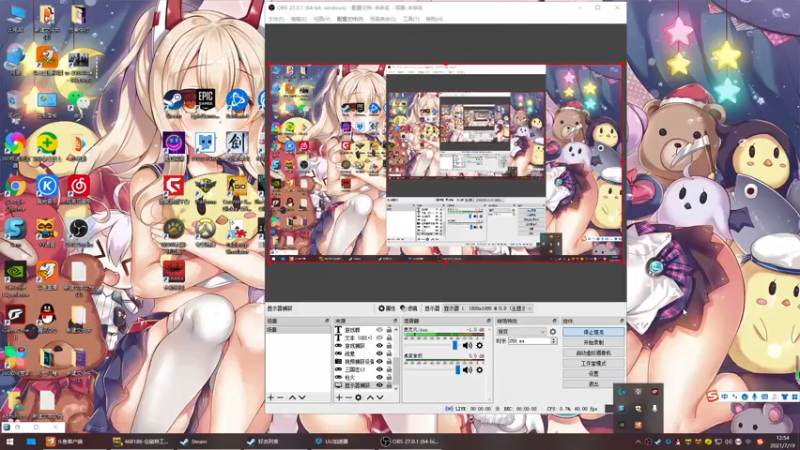Toggle visibility of first text source

point(379,330)
